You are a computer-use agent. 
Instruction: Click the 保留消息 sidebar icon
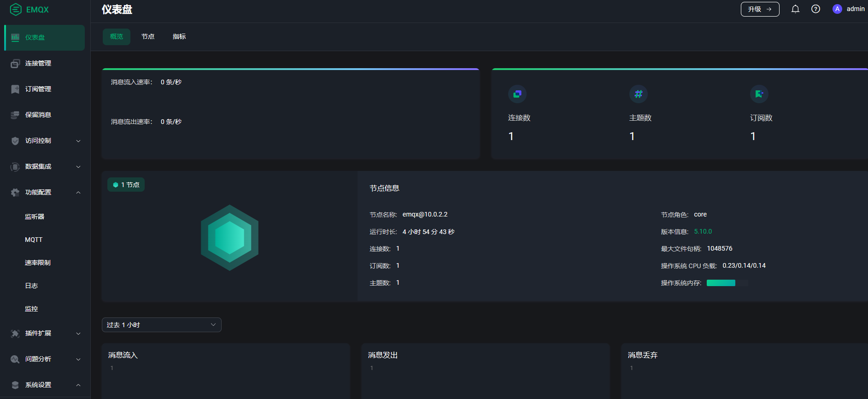tap(15, 115)
